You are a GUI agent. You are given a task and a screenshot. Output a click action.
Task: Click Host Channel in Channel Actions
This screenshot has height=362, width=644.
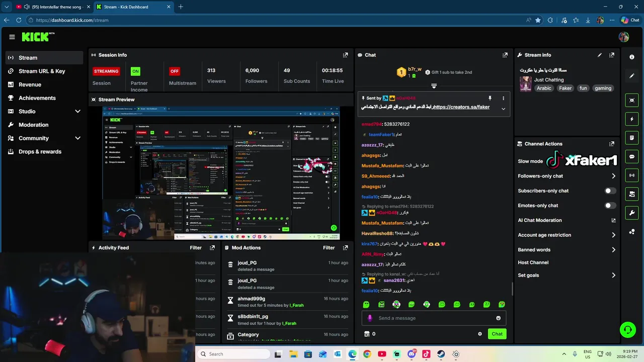(x=533, y=262)
